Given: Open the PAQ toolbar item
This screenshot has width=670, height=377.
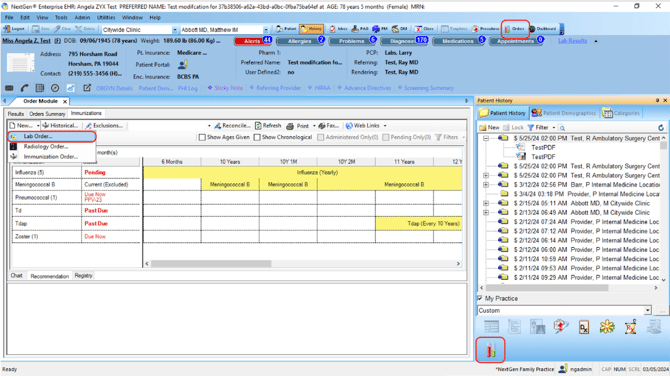Looking at the screenshot, I should tap(360, 29).
